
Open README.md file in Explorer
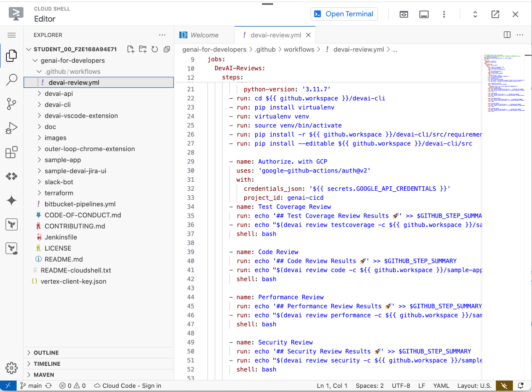(64, 259)
